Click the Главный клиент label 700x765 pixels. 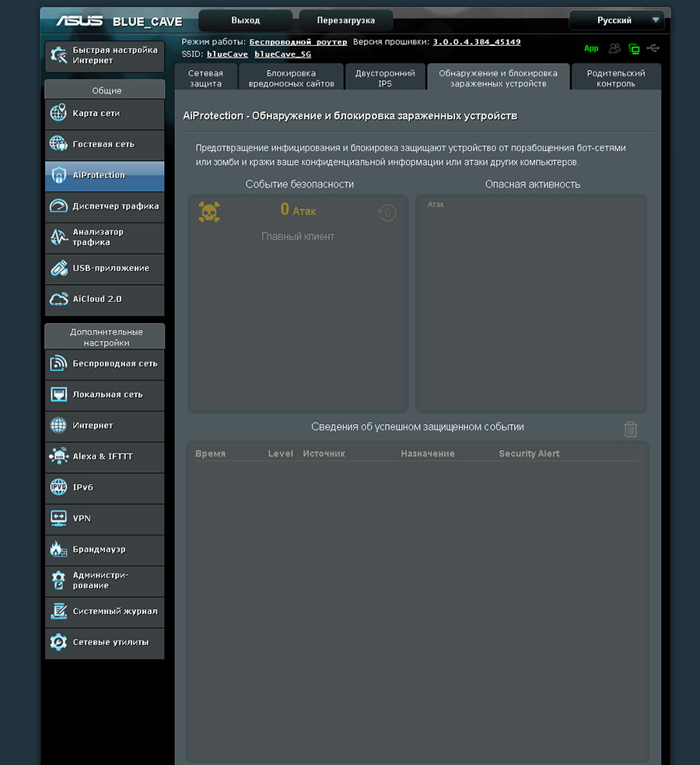click(x=298, y=237)
